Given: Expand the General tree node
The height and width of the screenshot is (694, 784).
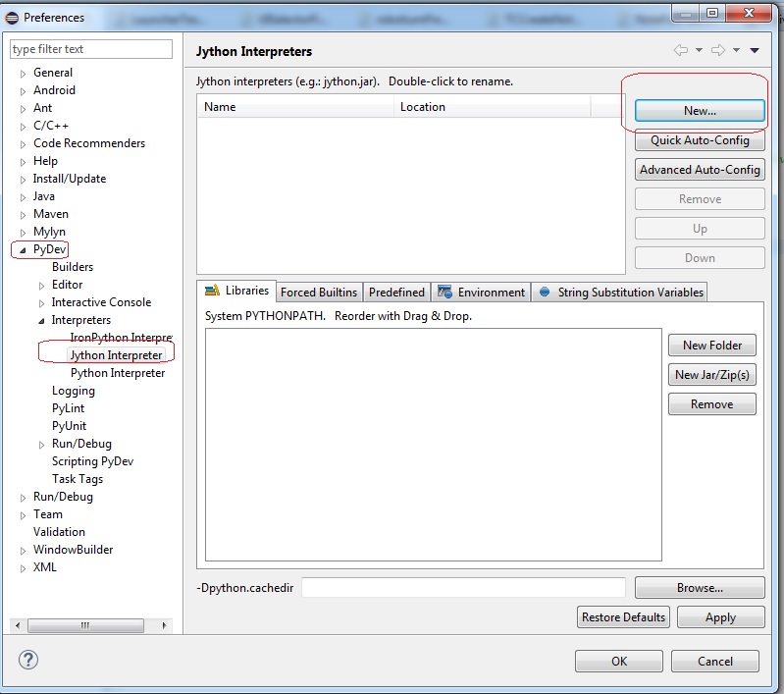Looking at the screenshot, I should click(x=23, y=74).
